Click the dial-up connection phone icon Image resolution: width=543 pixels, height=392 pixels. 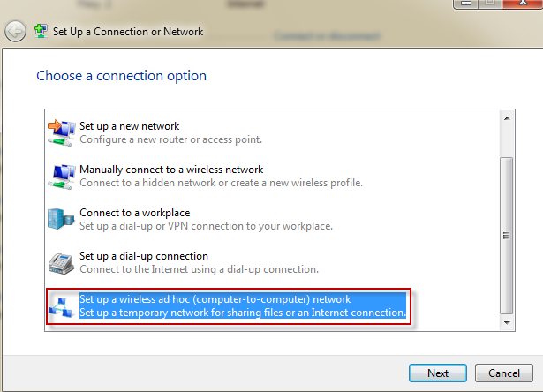60,261
